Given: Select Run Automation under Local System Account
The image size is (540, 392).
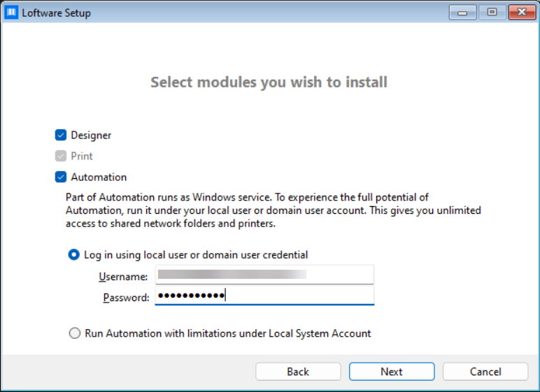Looking at the screenshot, I should [x=75, y=333].
